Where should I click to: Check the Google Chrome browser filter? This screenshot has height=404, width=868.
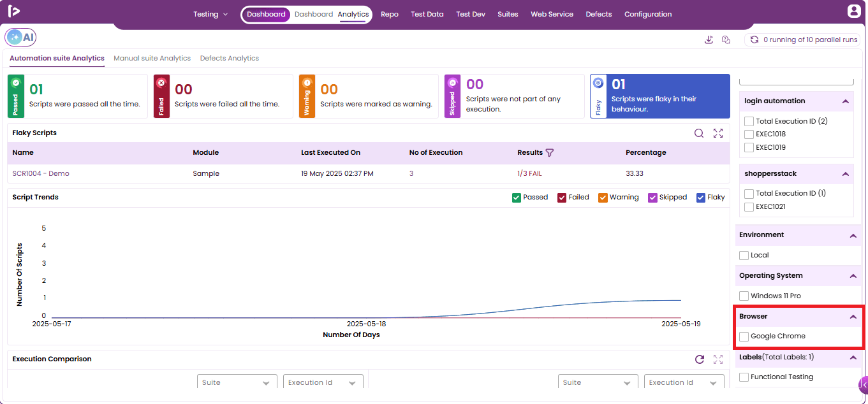[x=744, y=336]
